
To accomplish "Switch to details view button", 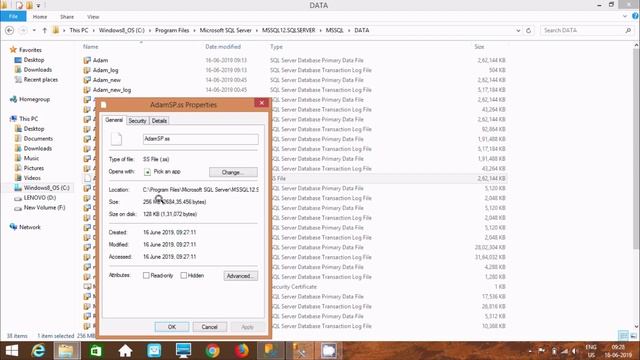I will point(623,336).
